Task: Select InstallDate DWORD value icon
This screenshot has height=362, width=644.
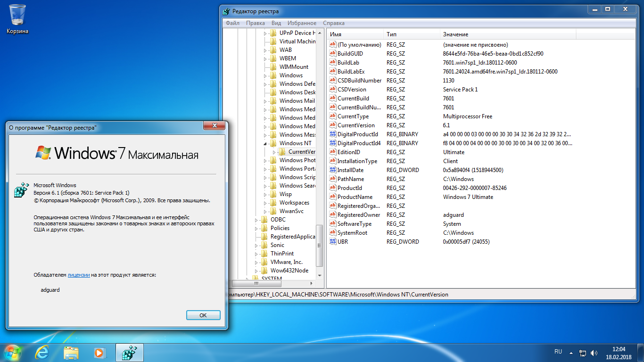Action: click(333, 170)
